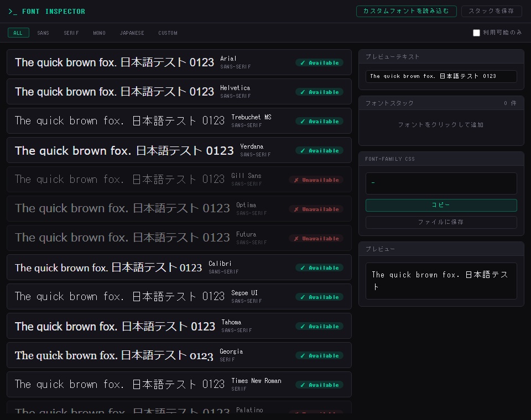Select the CUSTOM filter tab
Screen dimensions: 531x420
(x=168, y=33)
